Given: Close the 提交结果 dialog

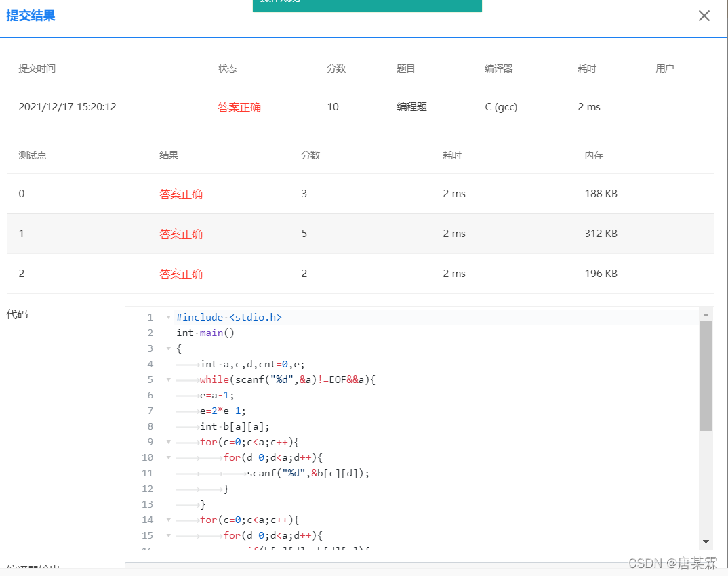Looking at the screenshot, I should point(704,16).
